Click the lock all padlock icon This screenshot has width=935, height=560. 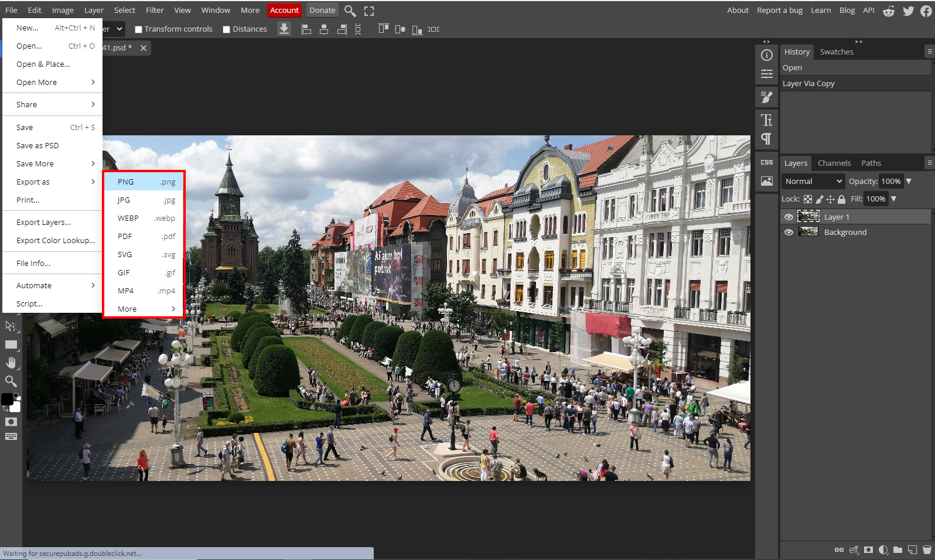click(841, 199)
